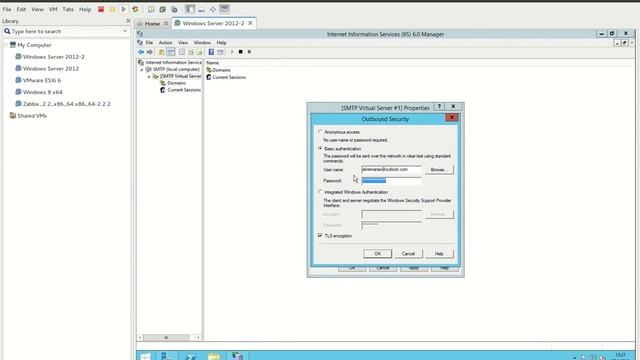The image size is (640, 360).
Task: Click the revert snapshot VMware toolbar icon
Action: click(162, 9)
